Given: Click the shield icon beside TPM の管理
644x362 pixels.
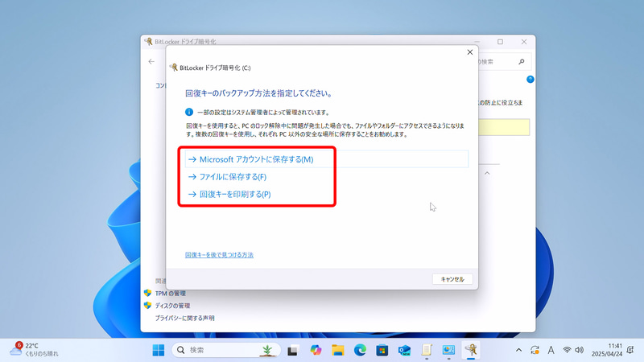Looking at the screenshot, I should [x=148, y=293].
